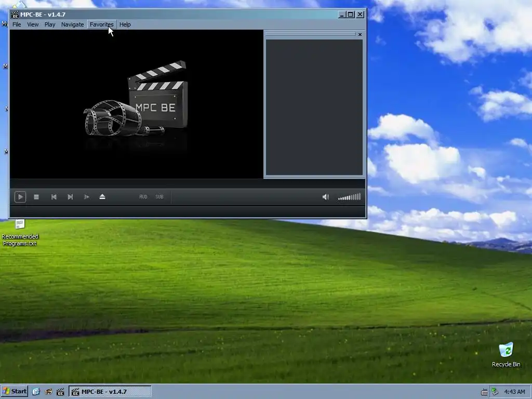
Task: Select the SUB subtitle track button
Action: (159, 197)
